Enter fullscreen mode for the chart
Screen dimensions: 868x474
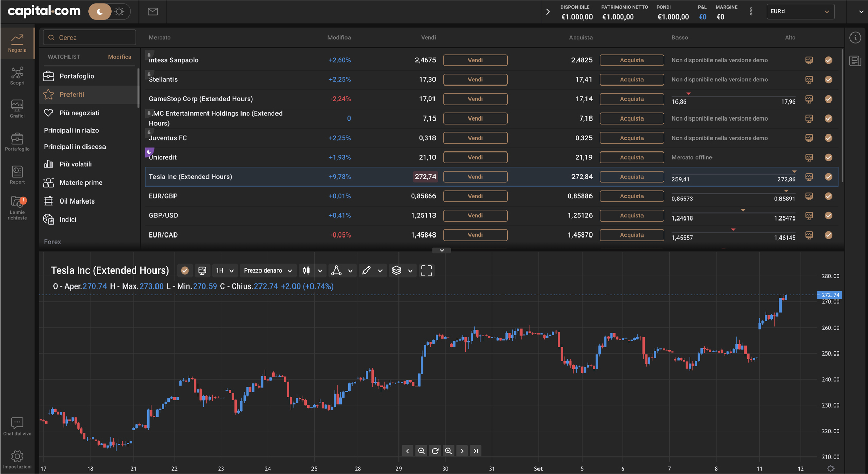pyautogui.click(x=426, y=270)
